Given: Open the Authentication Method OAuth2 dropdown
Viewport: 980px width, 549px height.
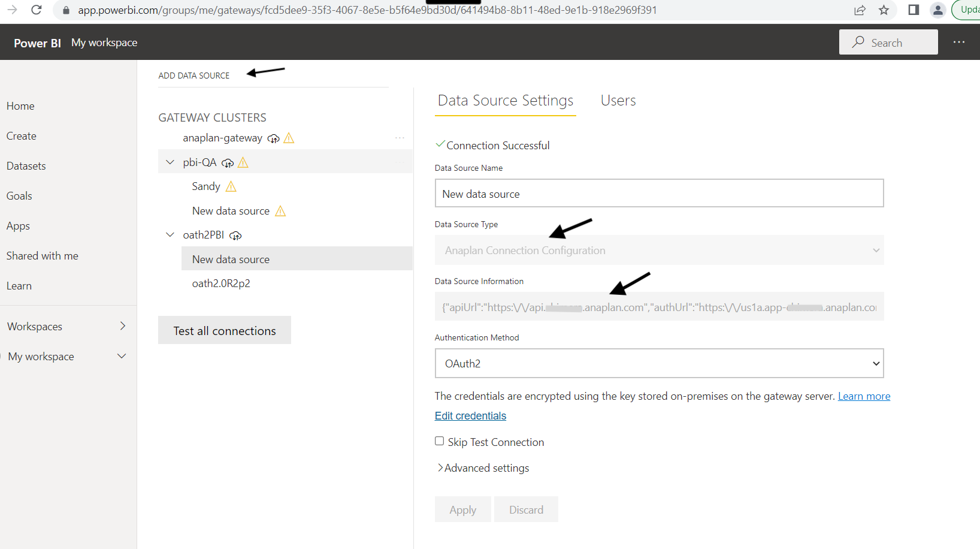Looking at the screenshot, I should tap(659, 363).
